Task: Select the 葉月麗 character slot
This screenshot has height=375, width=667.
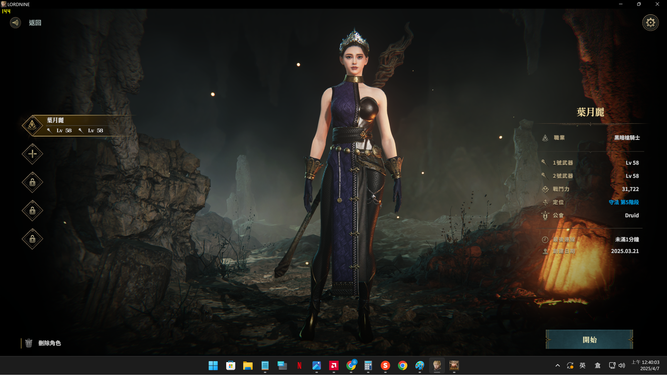Action: click(x=77, y=125)
